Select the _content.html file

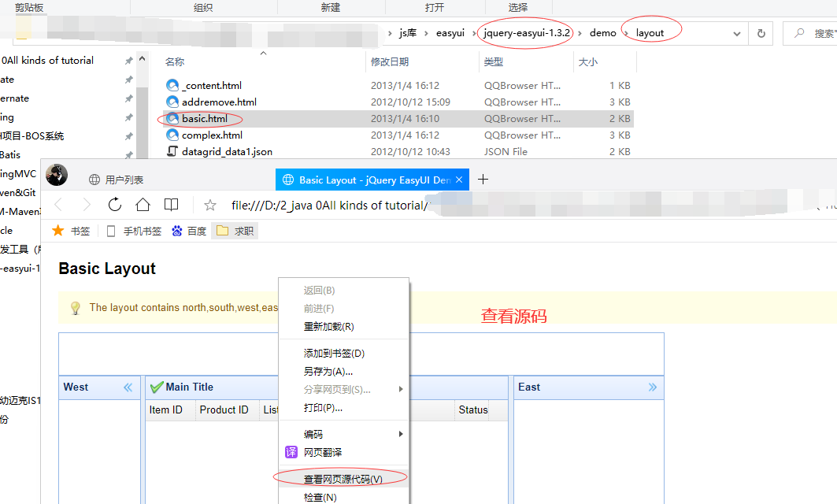[212, 85]
